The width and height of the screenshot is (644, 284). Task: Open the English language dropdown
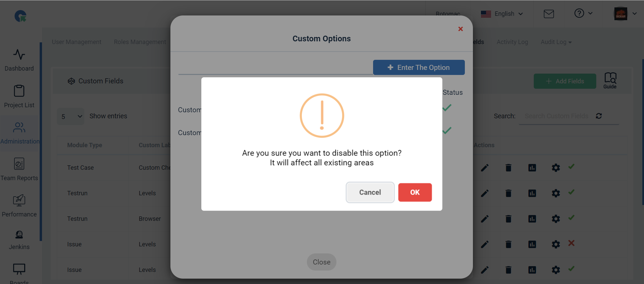(502, 14)
